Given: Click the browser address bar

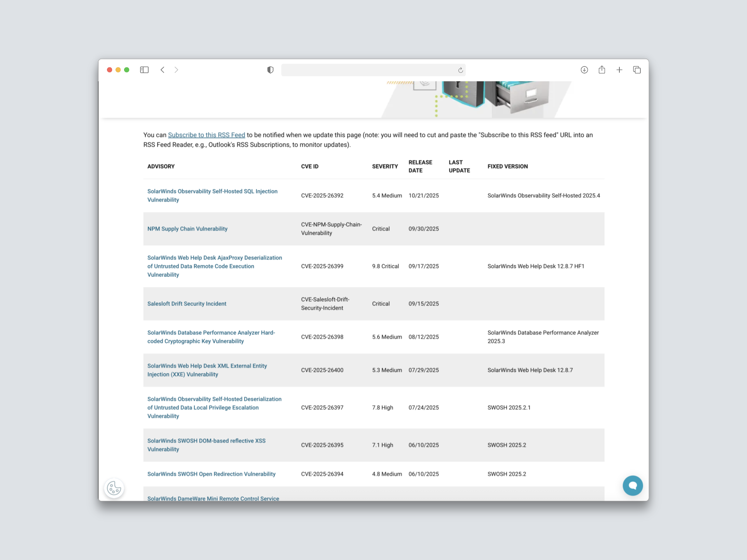Looking at the screenshot, I should pos(370,70).
